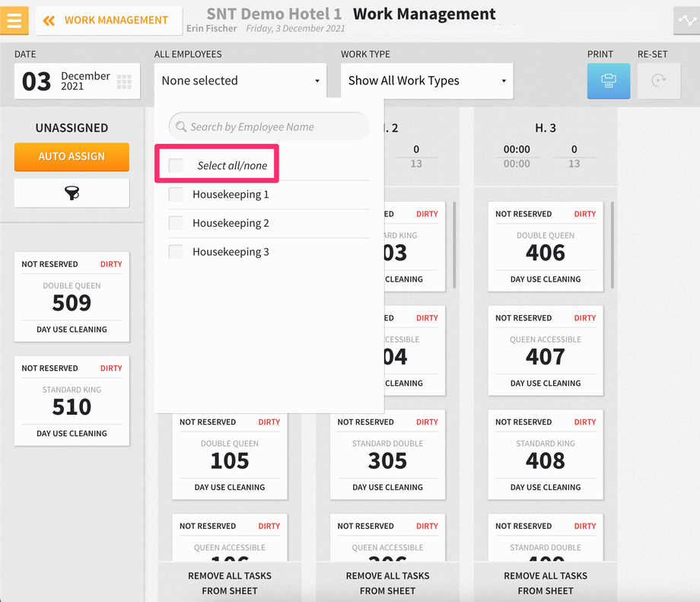
Task: Click the UNASSIGNED heading
Action: pos(72,128)
